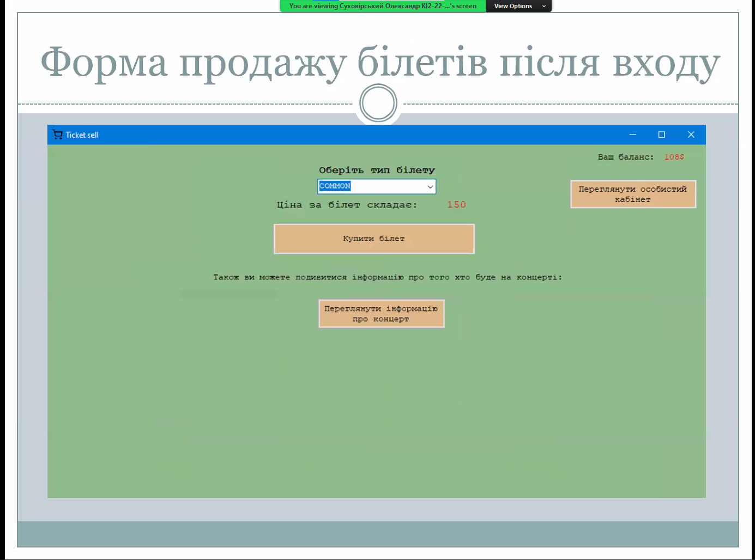This screenshot has width=755, height=560.
Task: Click the green screen-sharing notification banner
Action: (x=382, y=6)
